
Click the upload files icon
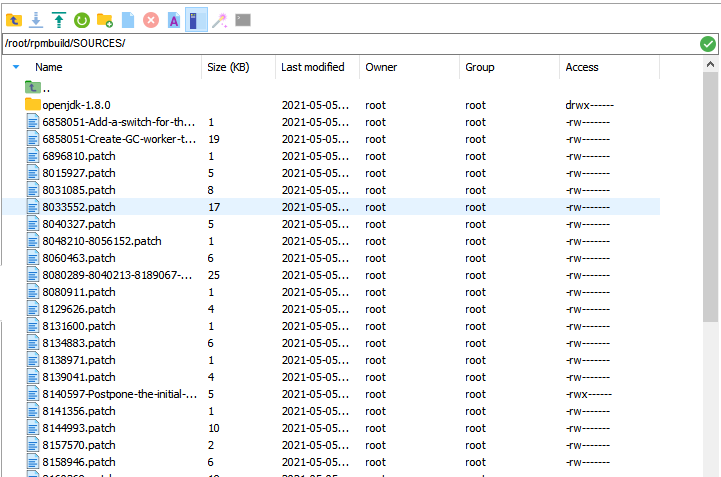pos(59,19)
